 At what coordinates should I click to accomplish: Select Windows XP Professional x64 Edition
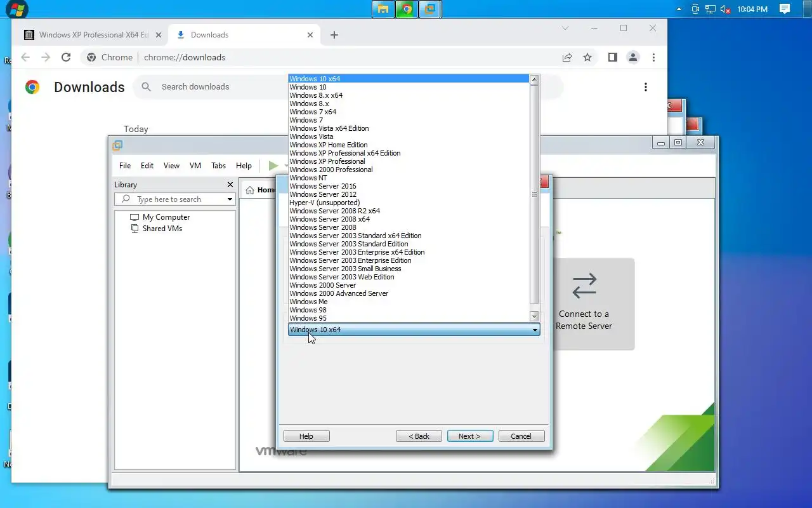click(x=409, y=153)
